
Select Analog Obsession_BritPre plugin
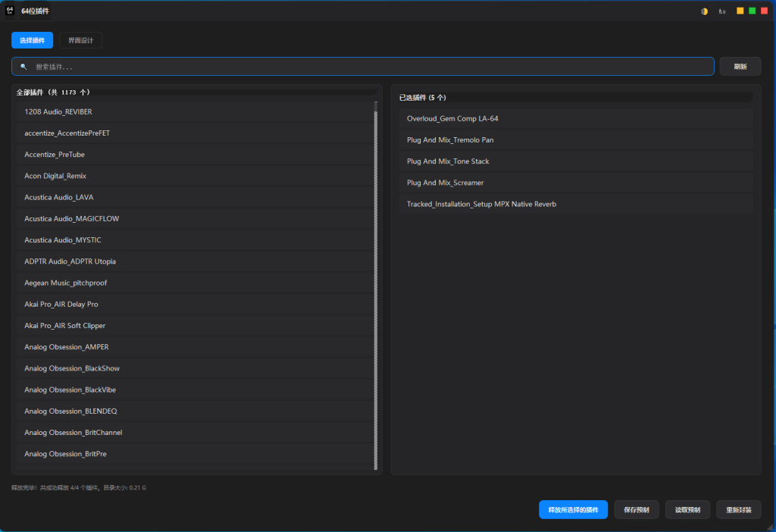point(196,454)
